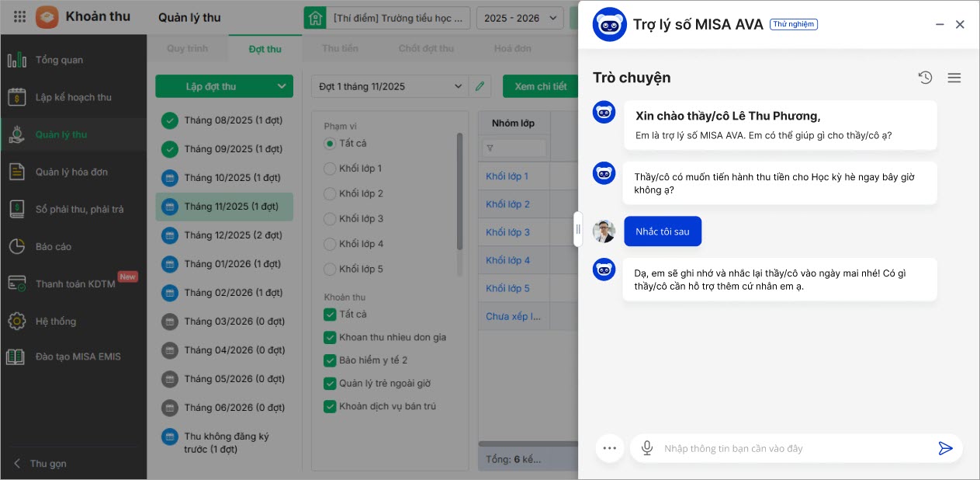980x480 pixels.
Task: Open the Chưa xếp l... link in table
Action: pos(513,316)
